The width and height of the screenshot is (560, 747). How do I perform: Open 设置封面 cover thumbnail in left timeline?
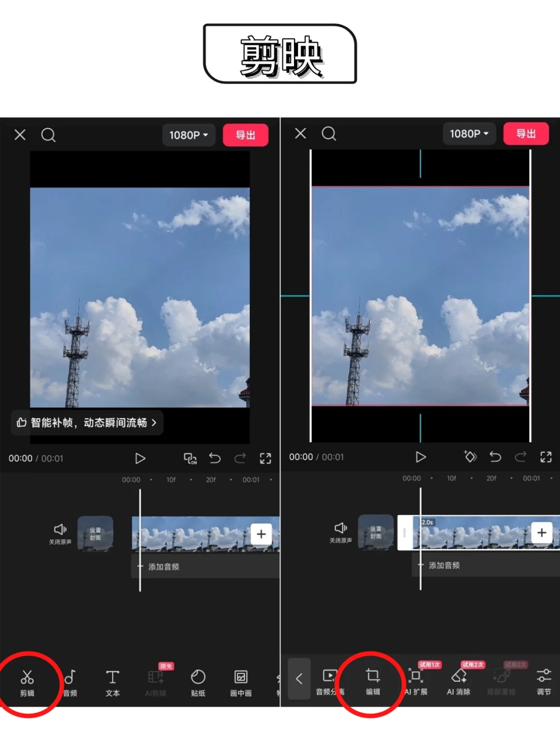click(x=95, y=534)
